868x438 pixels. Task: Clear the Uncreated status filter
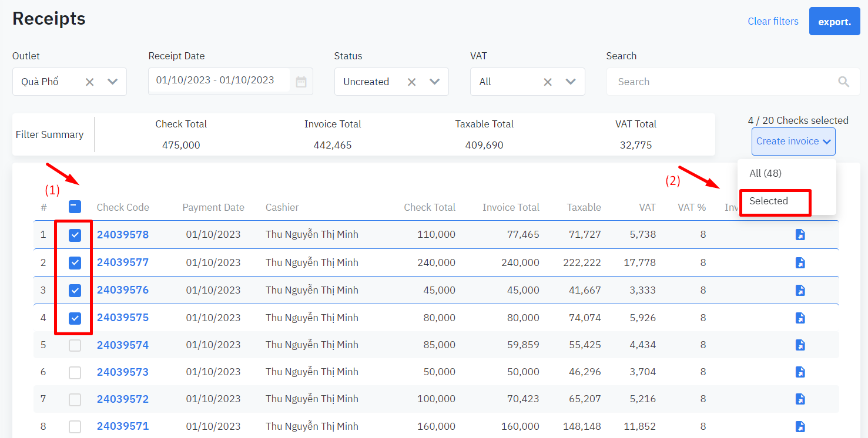[x=411, y=82]
